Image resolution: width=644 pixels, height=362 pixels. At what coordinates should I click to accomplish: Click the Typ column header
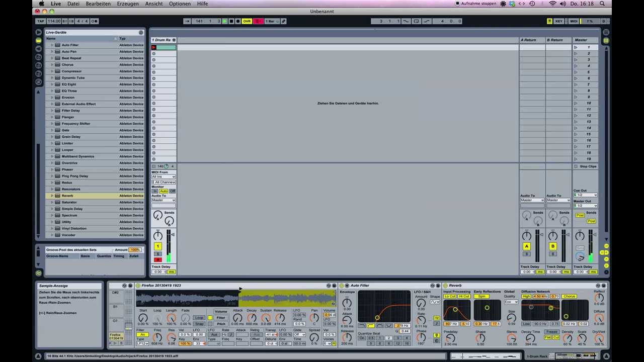(x=131, y=39)
